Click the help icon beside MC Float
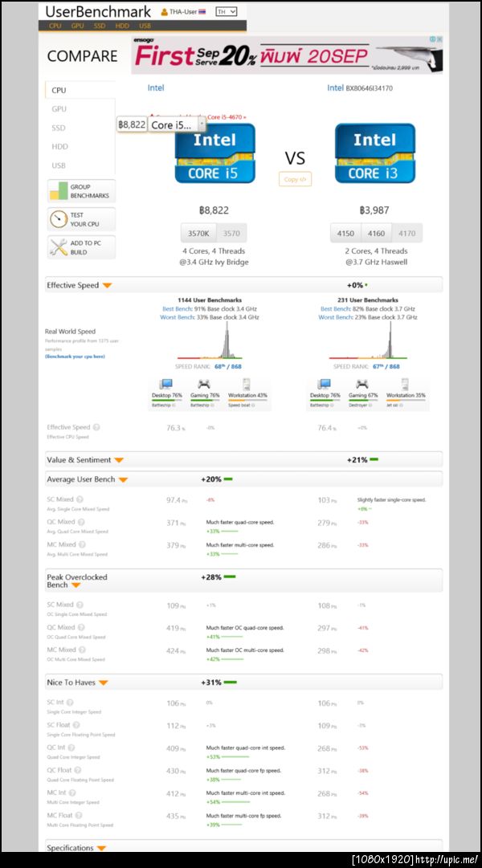Viewport: 482px width, 868px height. click(80, 816)
